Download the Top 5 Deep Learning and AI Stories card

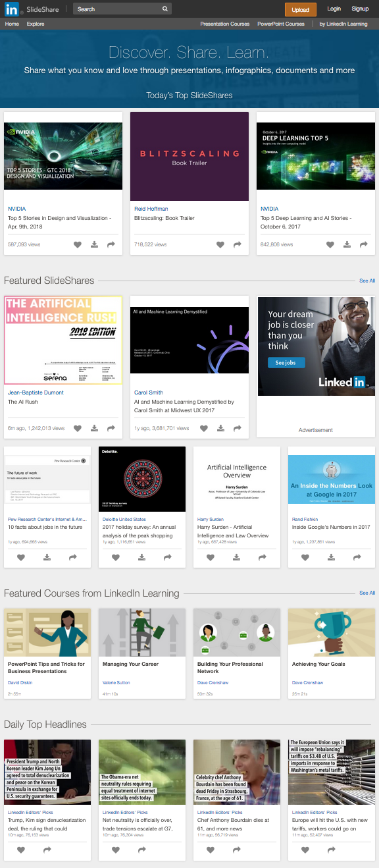coord(347,244)
